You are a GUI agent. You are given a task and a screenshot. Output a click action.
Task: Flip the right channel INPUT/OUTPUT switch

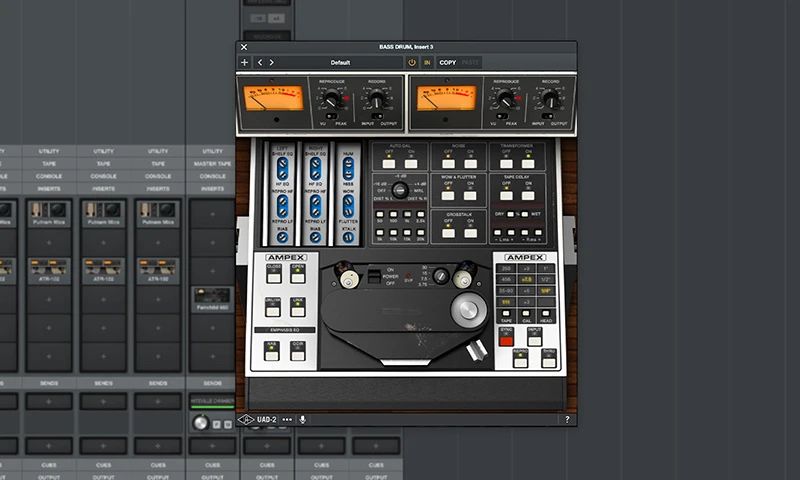[547, 116]
